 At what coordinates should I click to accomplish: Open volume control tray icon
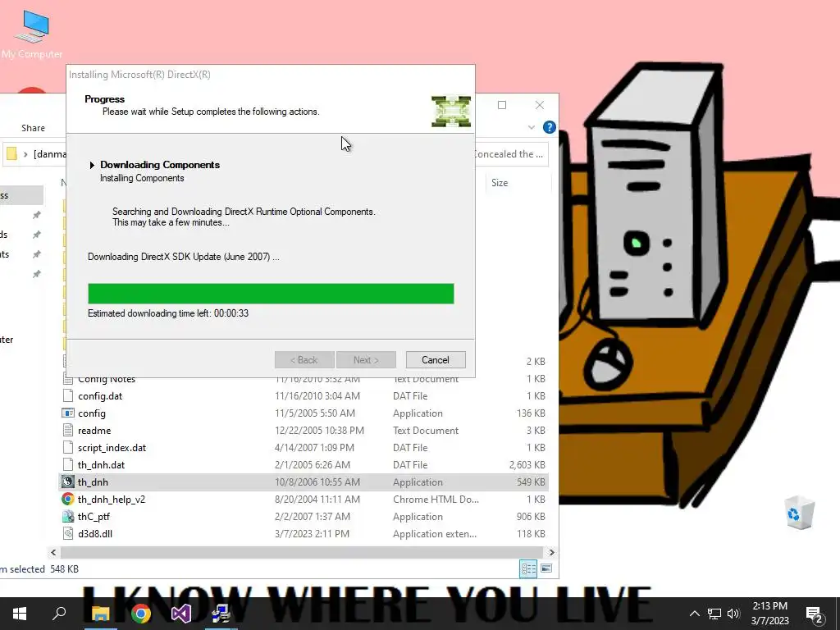click(733, 614)
